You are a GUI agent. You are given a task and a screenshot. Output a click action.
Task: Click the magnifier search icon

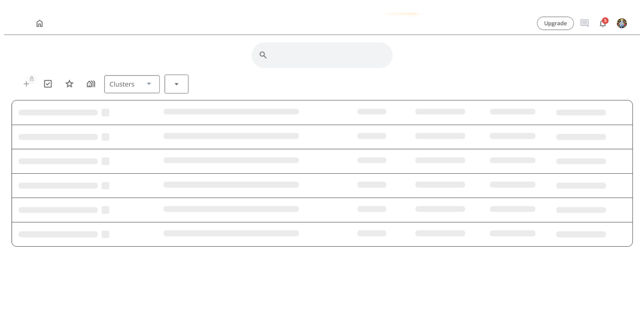[263, 55]
